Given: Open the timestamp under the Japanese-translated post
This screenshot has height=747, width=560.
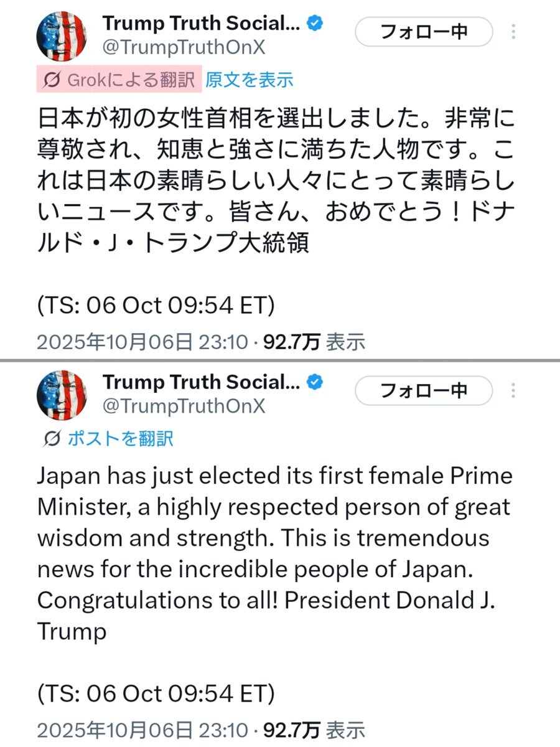Looking at the screenshot, I should click(142, 342).
